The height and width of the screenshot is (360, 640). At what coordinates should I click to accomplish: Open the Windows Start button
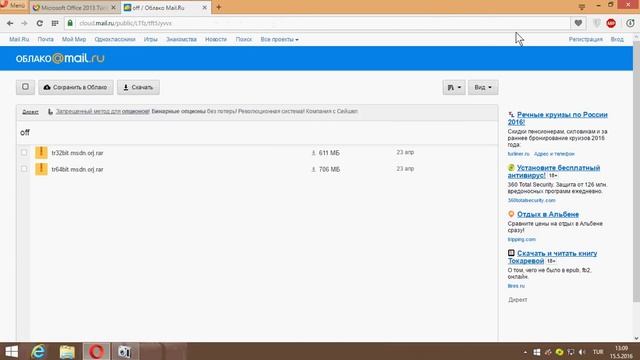coord(12,351)
